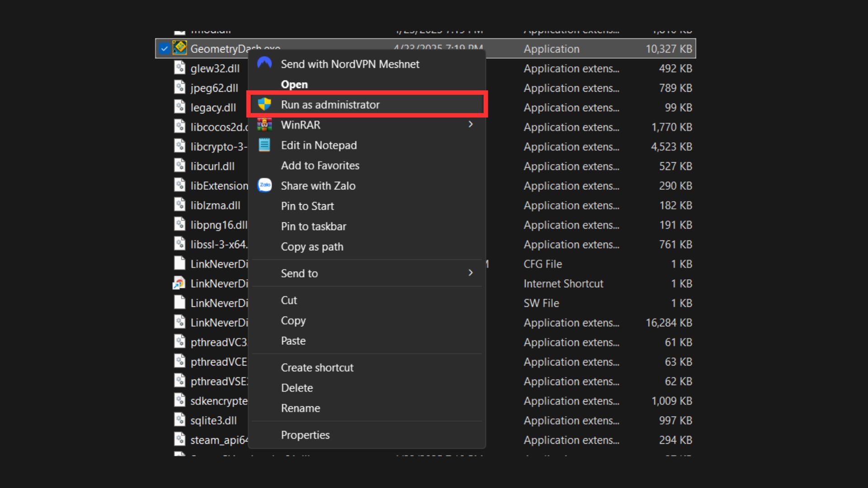
Task: Select the libcurl.dll file name
Action: click(212, 166)
